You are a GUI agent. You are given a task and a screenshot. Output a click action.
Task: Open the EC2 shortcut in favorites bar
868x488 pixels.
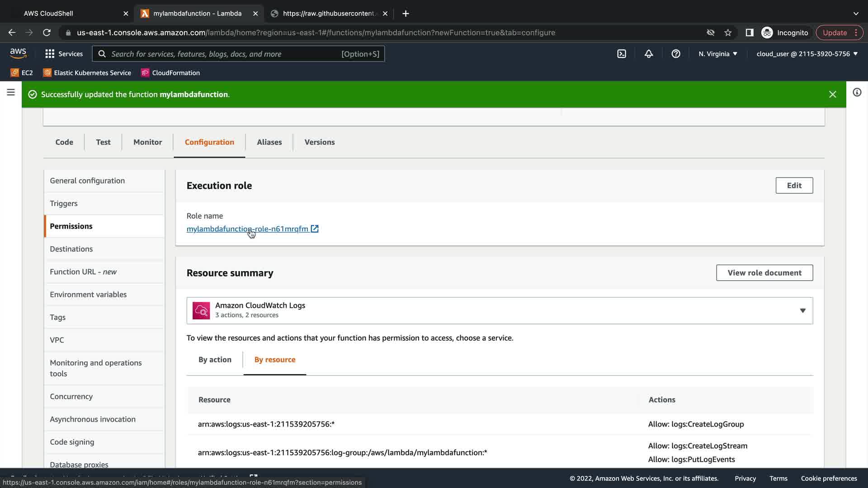click(x=22, y=73)
